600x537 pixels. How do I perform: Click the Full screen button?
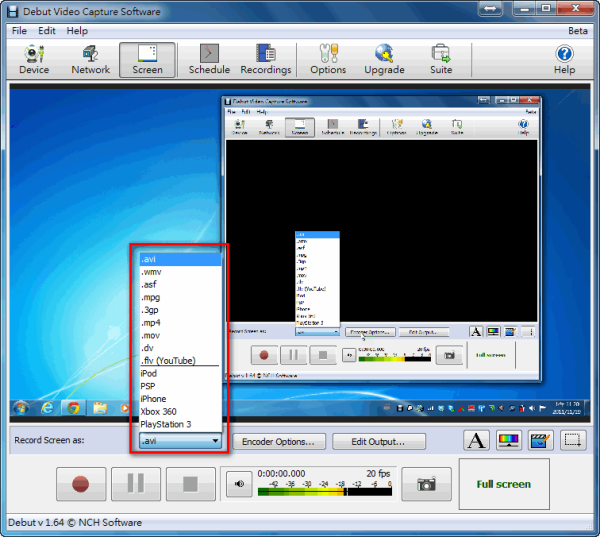pos(504,484)
